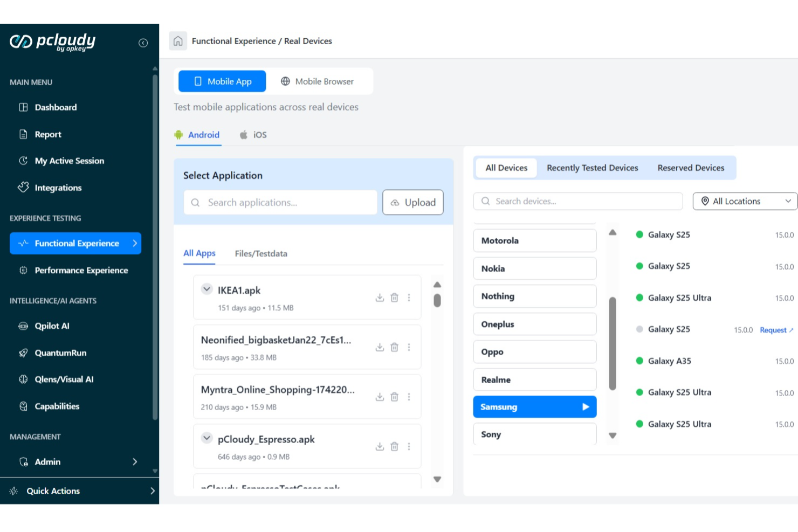Click the Qpilot AI robot icon
798x532 pixels.
tap(23, 326)
